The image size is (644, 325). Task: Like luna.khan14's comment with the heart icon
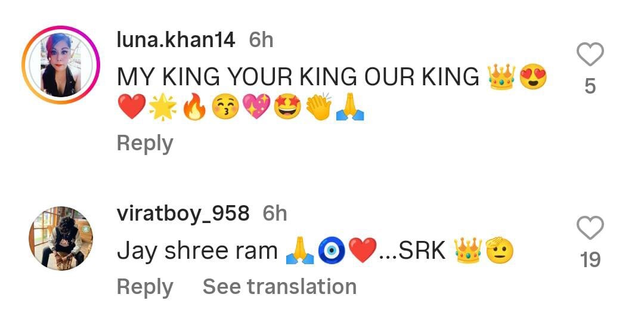tap(590, 54)
